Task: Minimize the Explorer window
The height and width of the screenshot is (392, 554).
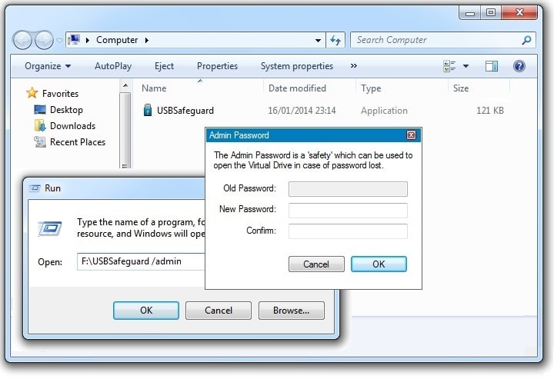Action: [x=470, y=13]
